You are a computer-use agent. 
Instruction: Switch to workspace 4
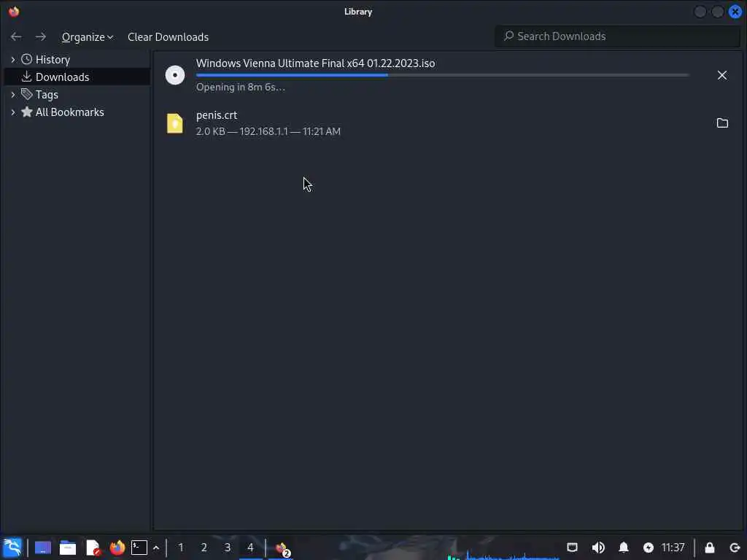pyautogui.click(x=251, y=548)
